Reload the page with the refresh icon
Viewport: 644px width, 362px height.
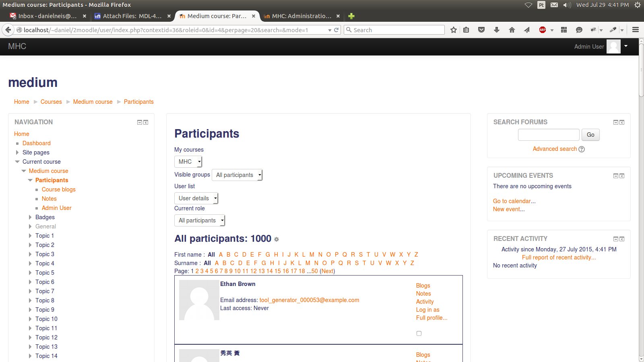336,30
